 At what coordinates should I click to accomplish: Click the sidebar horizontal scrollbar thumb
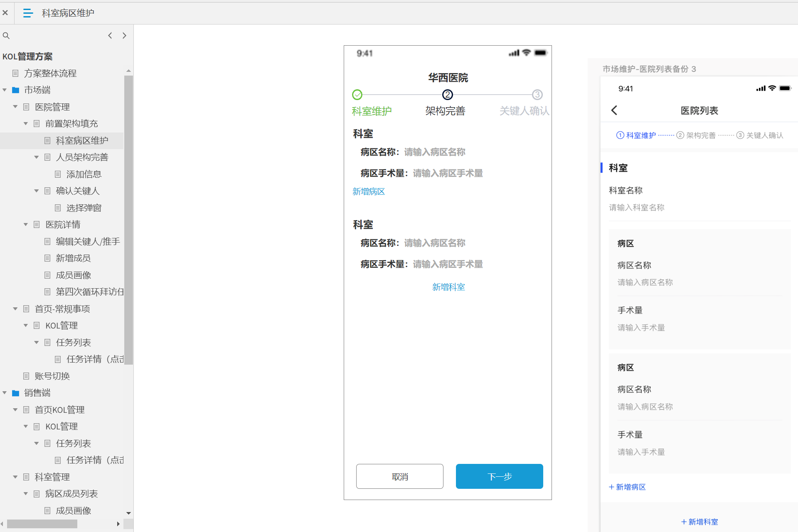tap(42, 524)
